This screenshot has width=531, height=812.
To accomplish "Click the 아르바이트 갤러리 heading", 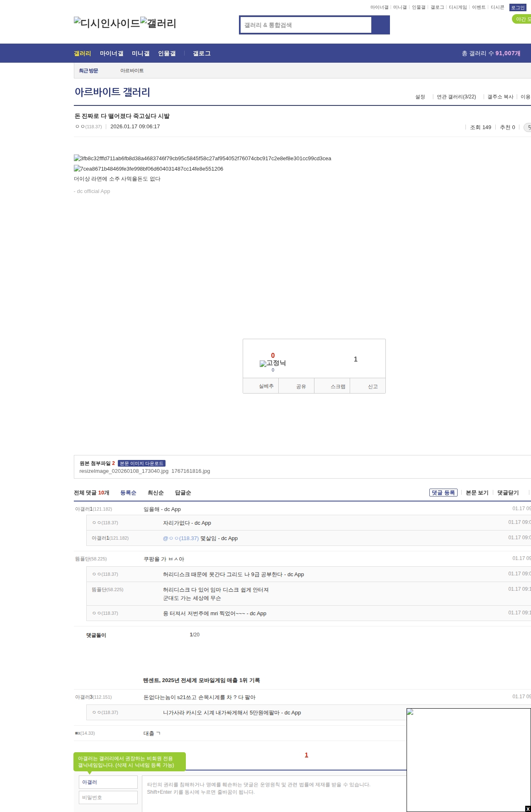I will click(x=112, y=92).
